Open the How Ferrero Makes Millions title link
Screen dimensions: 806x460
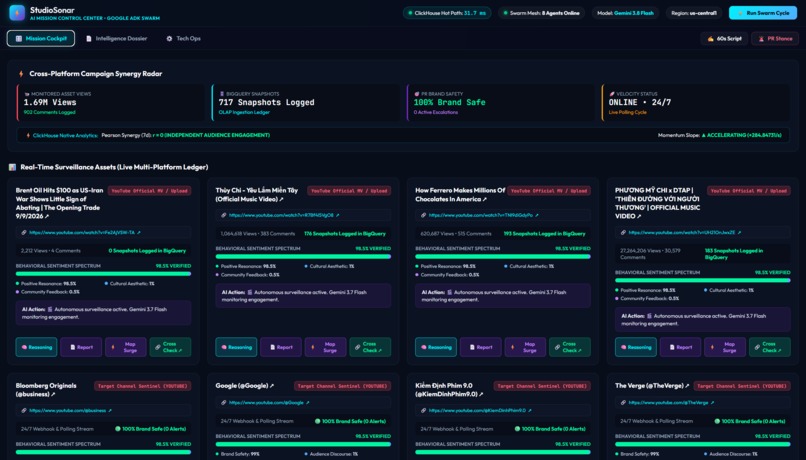460,194
